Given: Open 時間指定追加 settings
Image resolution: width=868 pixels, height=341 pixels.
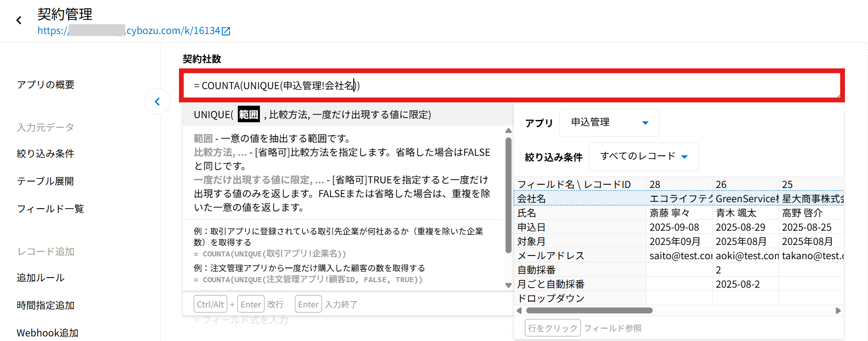Looking at the screenshot, I should click(46, 305).
